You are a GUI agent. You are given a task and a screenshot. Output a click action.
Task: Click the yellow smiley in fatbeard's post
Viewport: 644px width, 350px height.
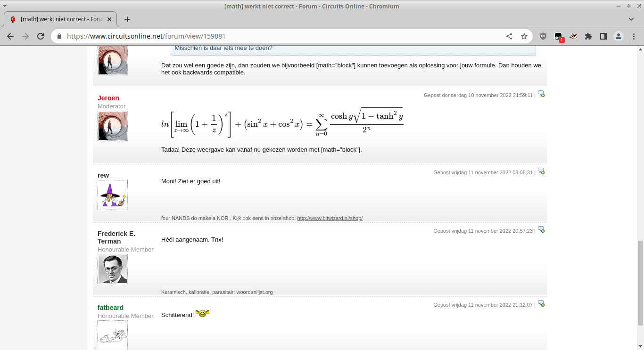pos(202,313)
